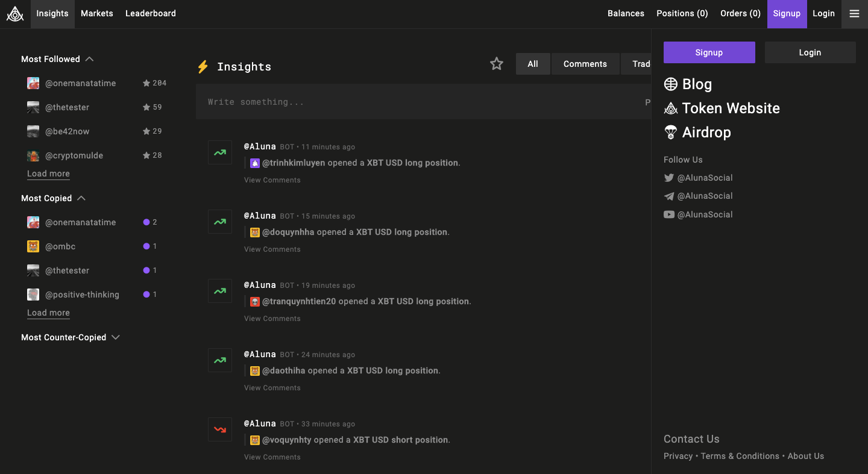Open @doquynhha profile link in feed
Viewport: 868px width, 474px height.
tap(288, 232)
